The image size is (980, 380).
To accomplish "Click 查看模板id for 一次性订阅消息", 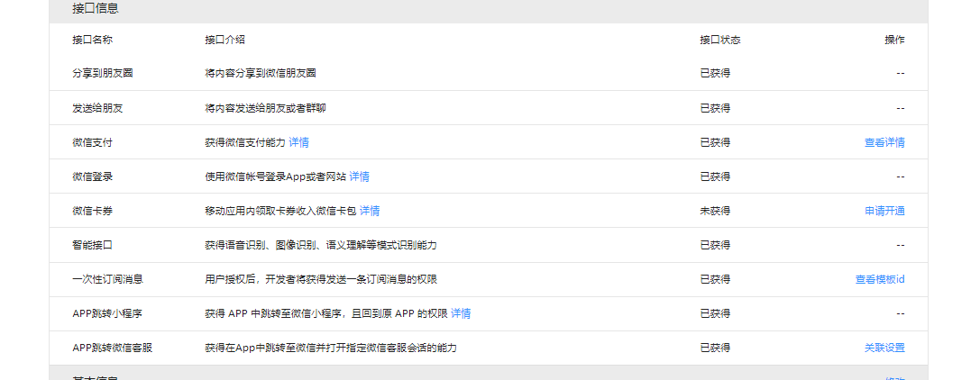I will [880, 279].
